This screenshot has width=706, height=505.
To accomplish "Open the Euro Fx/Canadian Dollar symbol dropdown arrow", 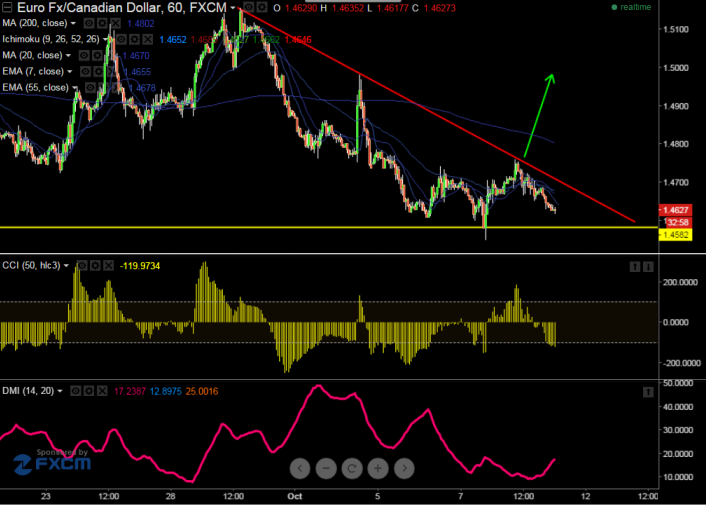I will (x=233, y=8).
